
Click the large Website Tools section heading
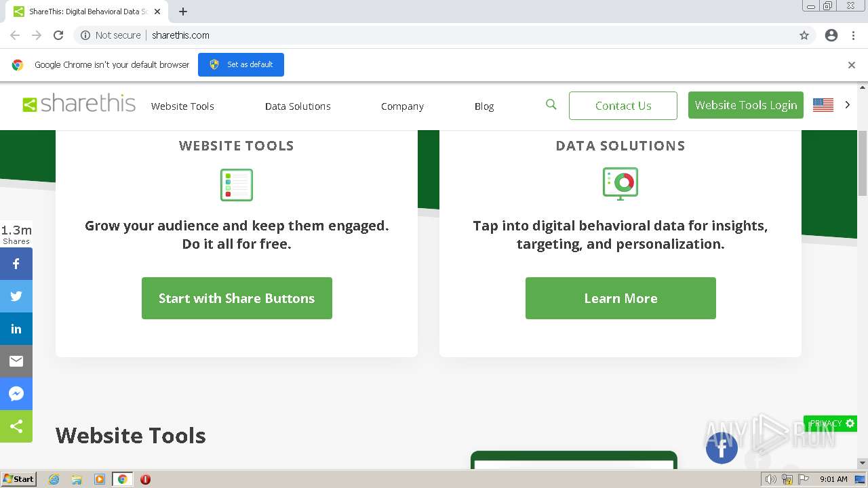pos(131,435)
